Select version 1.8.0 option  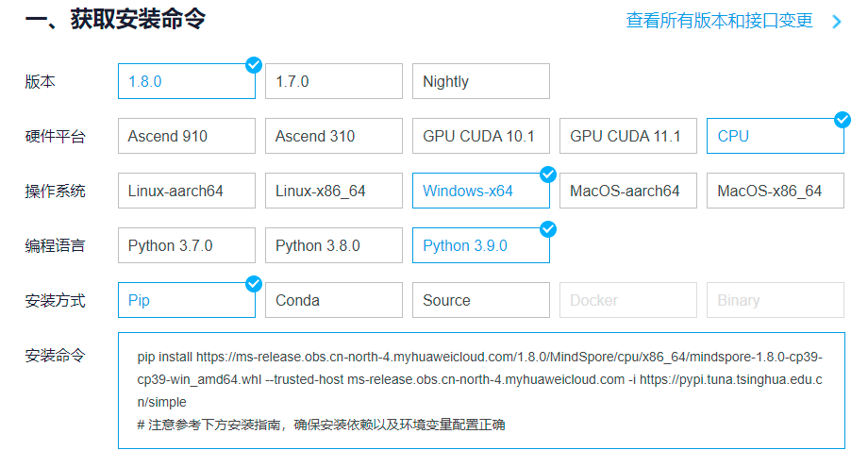point(186,81)
